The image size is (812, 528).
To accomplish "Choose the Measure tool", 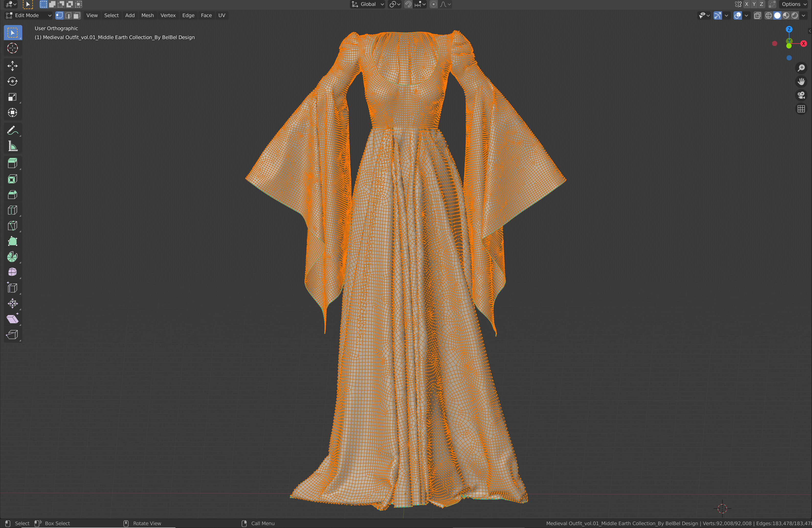I will (x=12, y=146).
